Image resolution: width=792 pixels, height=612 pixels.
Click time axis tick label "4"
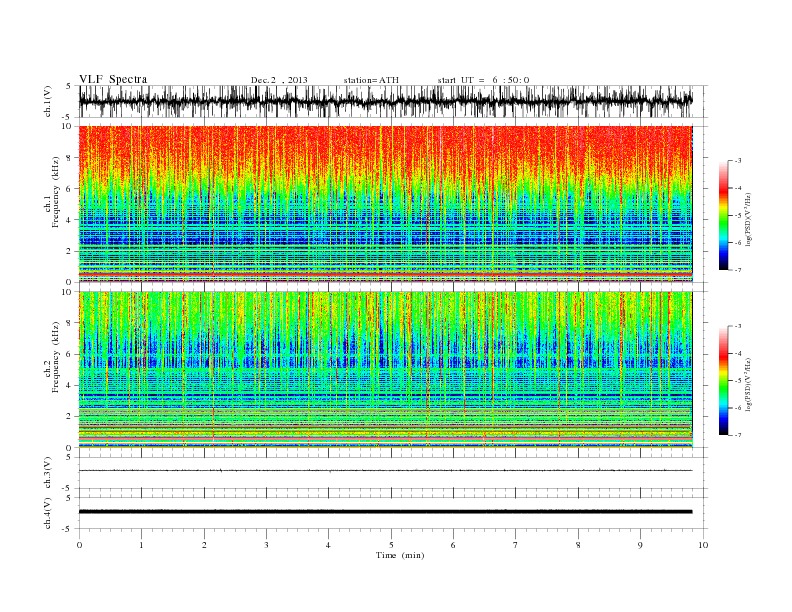pos(328,545)
